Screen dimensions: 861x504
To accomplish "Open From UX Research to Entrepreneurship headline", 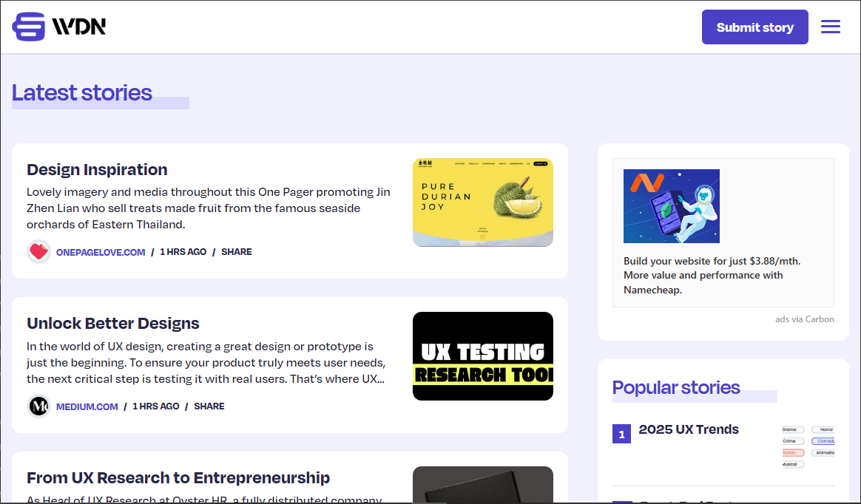I will point(178,477).
